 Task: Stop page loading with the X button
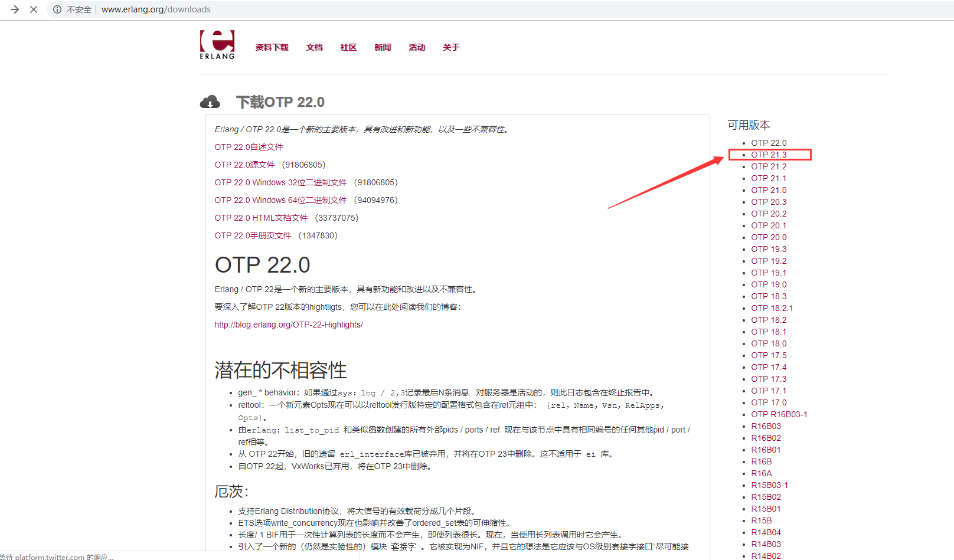34,9
